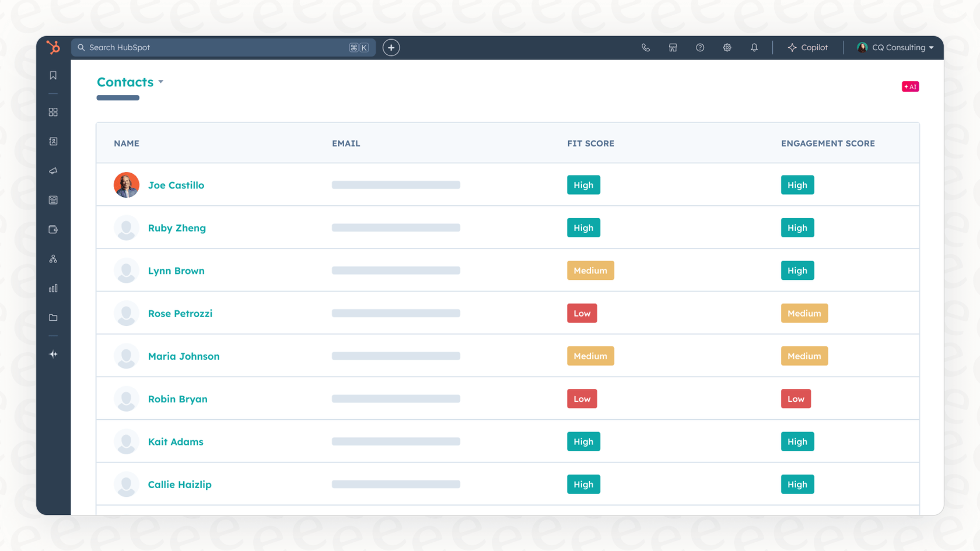Viewport: 980px width, 551px height.
Task: Open the HubSpot Marketplace icon
Action: (x=673, y=47)
